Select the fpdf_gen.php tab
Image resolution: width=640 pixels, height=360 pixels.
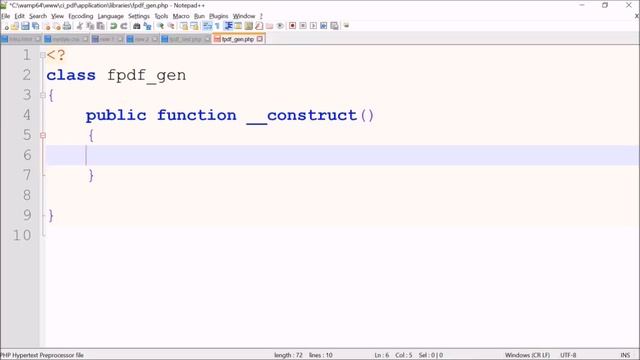click(x=238, y=39)
